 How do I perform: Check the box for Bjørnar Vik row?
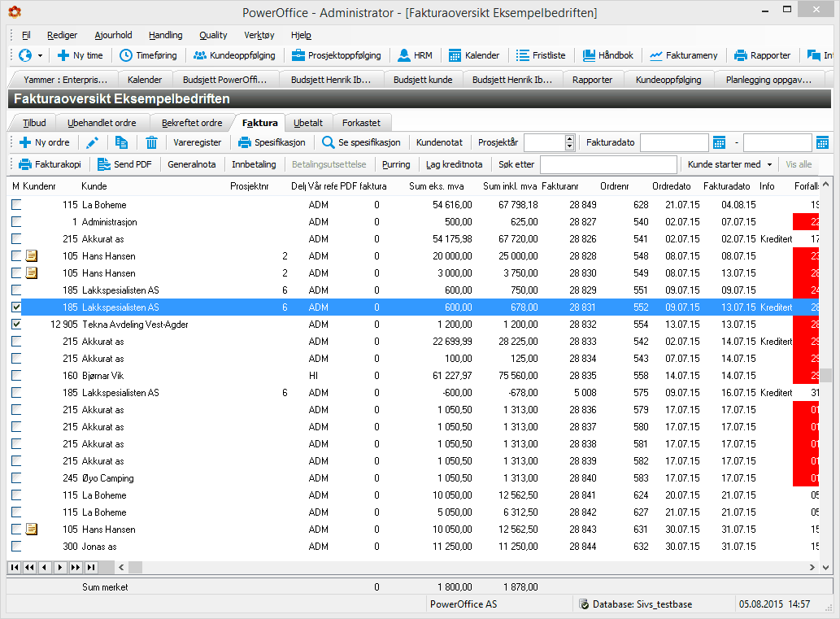click(16, 376)
